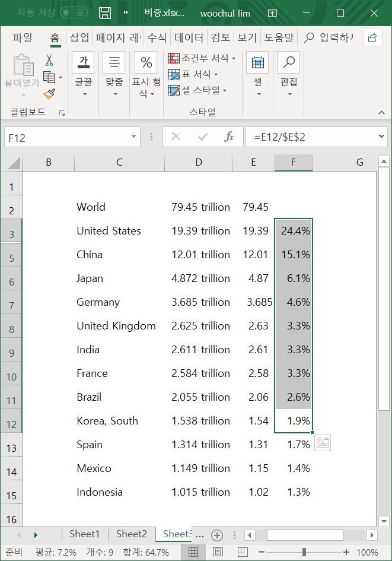
Task: Open the 수식 ribbon tab
Action: point(157,37)
